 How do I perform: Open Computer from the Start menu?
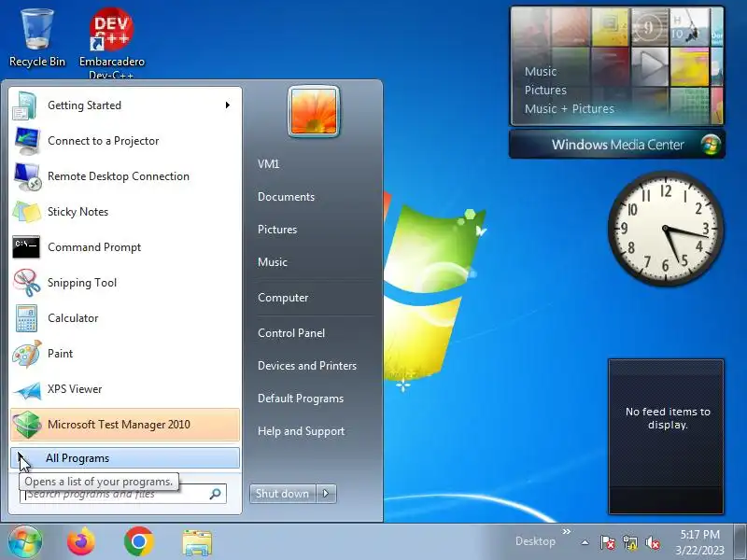click(x=283, y=298)
